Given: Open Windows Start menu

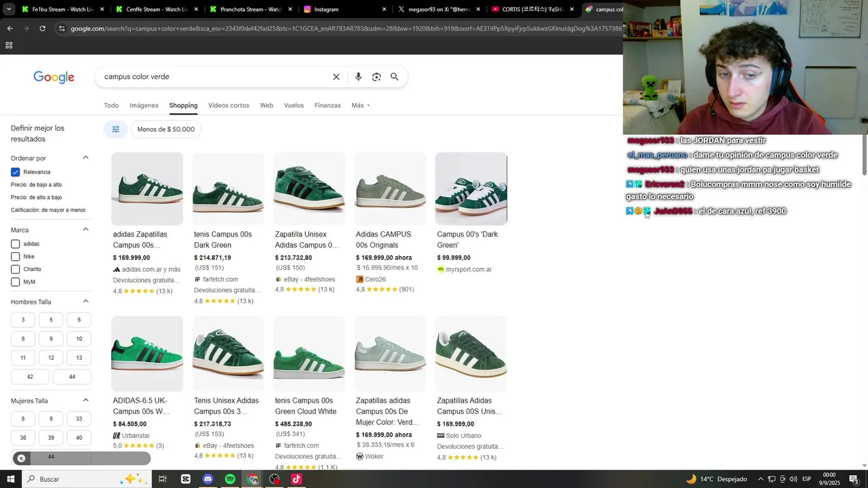Looking at the screenshot, I should (x=12, y=479).
